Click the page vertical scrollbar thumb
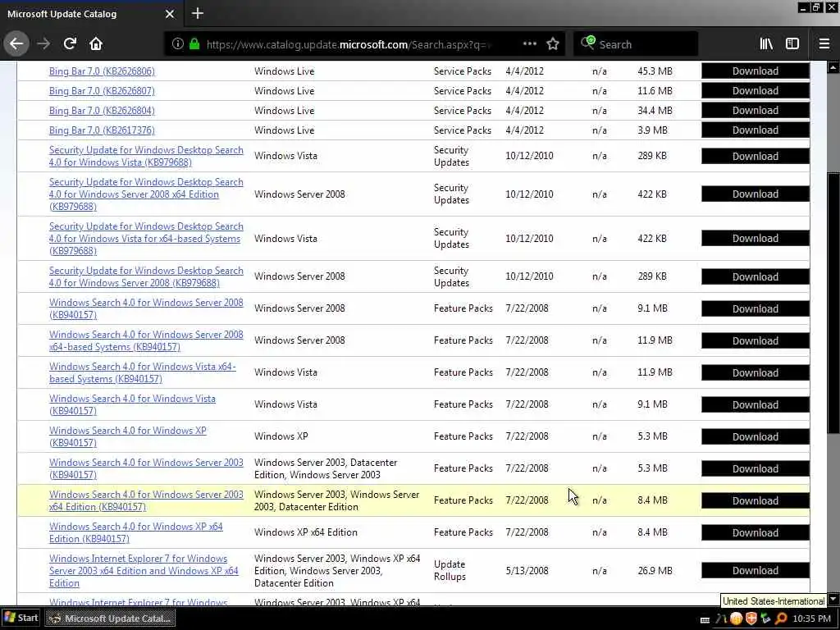The width and height of the screenshot is (840, 630). tap(833, 303)
